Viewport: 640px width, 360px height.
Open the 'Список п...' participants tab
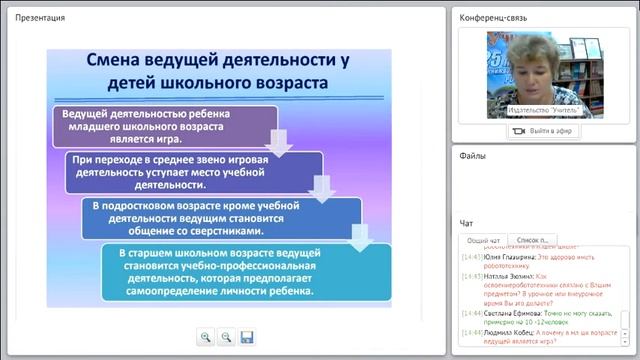(533, 240)
